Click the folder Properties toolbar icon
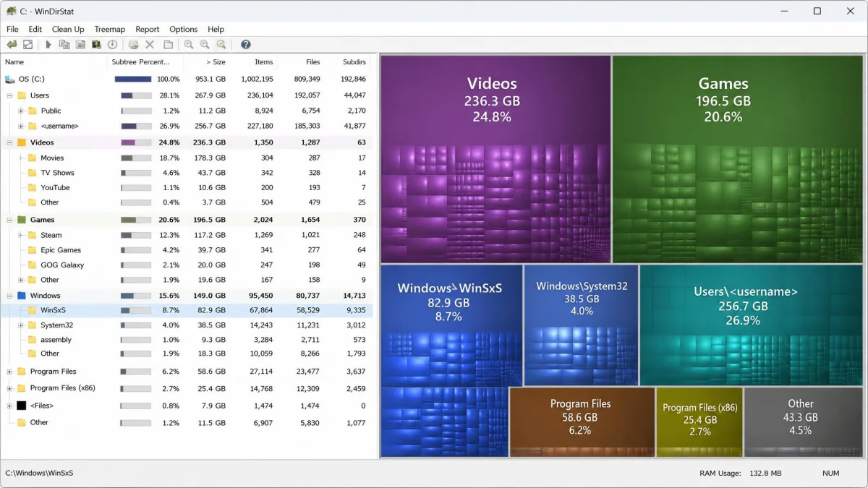The width and height of the screenshot is (868, 488). [x=168, y=45]
